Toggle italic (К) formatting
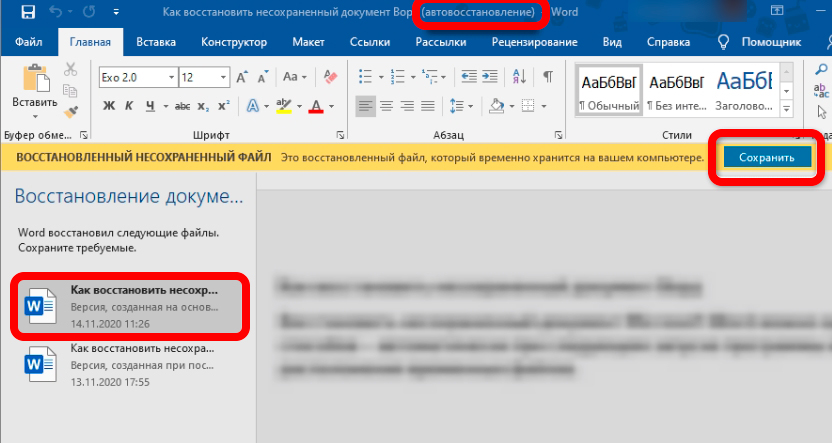832x443 pixels. tap(129, 106)
